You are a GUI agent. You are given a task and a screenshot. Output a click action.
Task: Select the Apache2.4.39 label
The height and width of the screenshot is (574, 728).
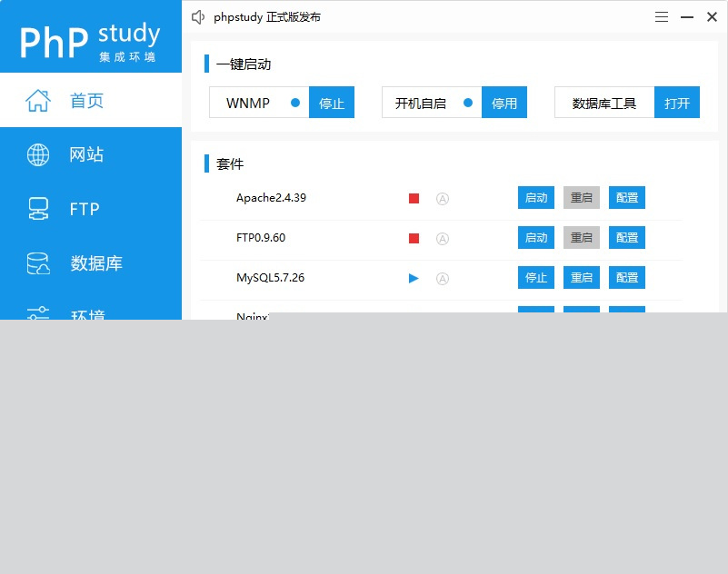point(271,198)
